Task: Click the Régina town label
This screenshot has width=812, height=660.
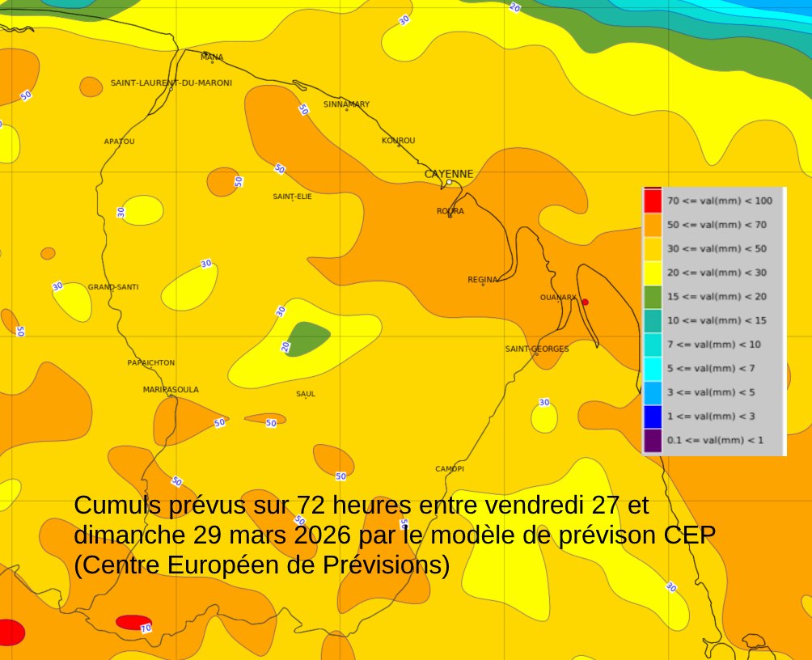Action: [x=483, y=280]
